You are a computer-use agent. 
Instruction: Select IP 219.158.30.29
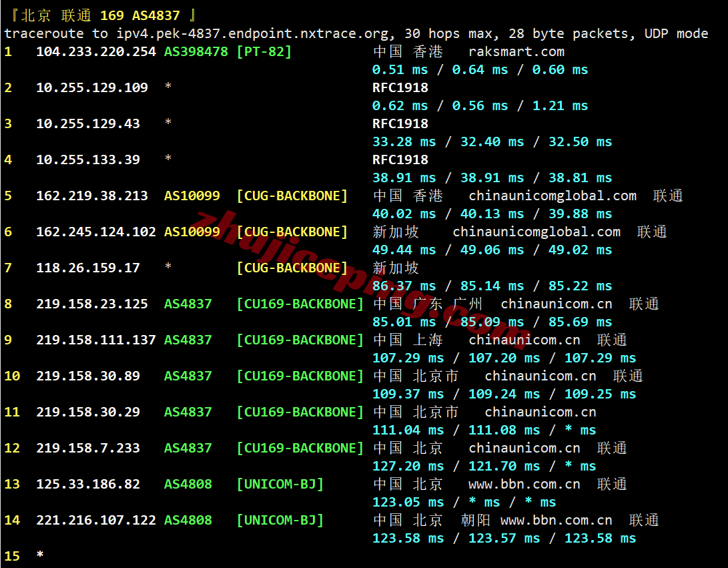coord(88,412)
